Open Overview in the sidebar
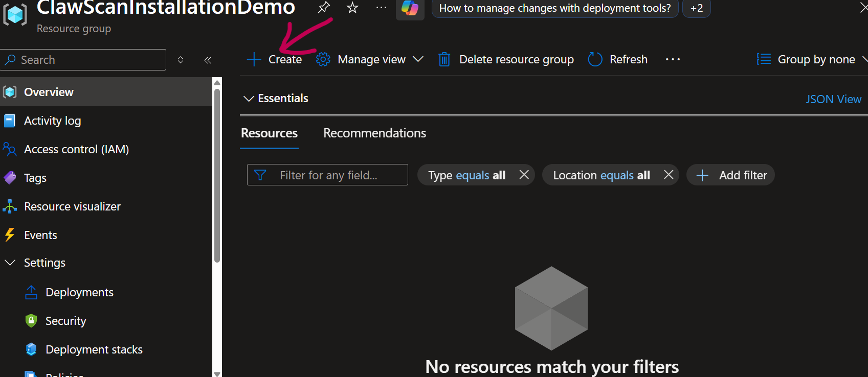The width and height of the screenshot is (868, 377). pyautogui.click(x=106, y=92)
